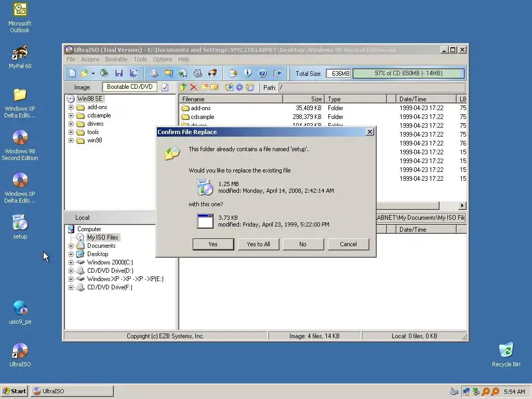Image resolution: width=532 pixels, height=399 pixels.
Task: Click the Recycle Bin desktop icon
Action: click(506, 355)
